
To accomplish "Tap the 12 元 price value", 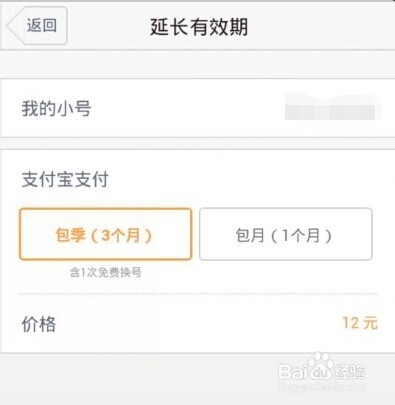I will click(360, 323).
